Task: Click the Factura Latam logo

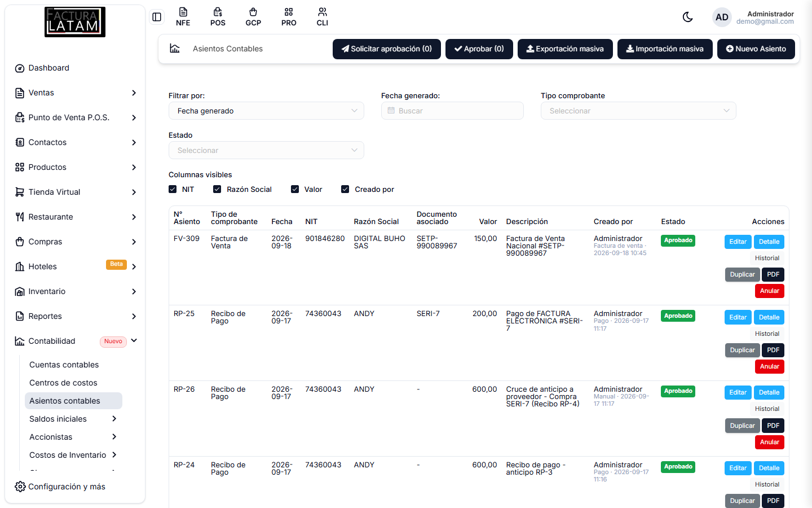Action: pyautogui.click(x=75, y=22)
